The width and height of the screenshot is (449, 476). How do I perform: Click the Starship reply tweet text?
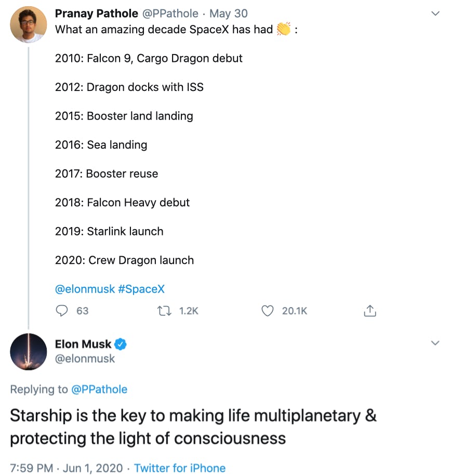[193, 427]
